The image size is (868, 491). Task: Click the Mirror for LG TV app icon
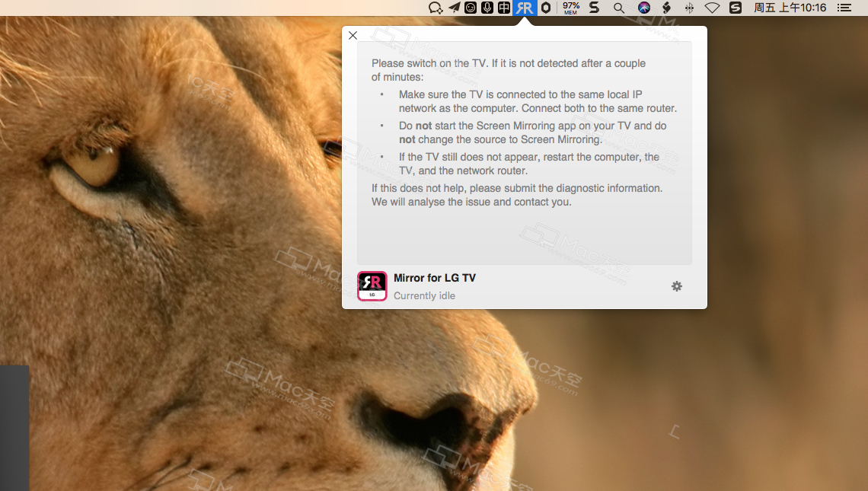372,286
